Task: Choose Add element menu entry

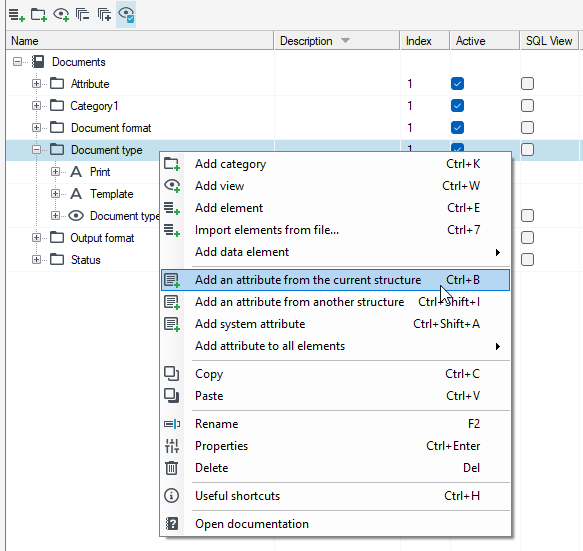Action: [335, 208]
